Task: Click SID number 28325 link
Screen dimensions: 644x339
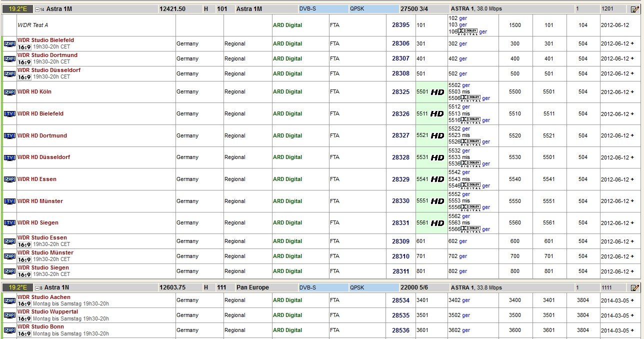Action: (x=400, y=92)
